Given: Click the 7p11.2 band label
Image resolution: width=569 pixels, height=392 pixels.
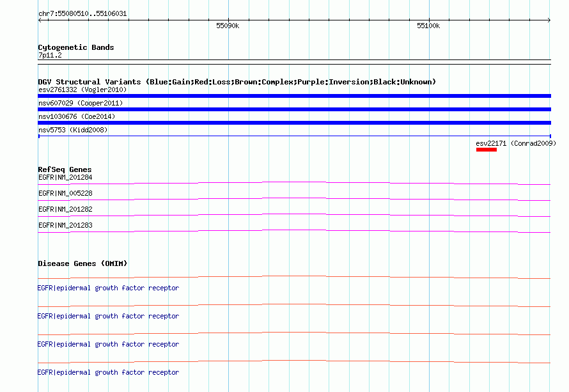Looking at the screenshot, I should pyautogui.click(x=50, y=55).
